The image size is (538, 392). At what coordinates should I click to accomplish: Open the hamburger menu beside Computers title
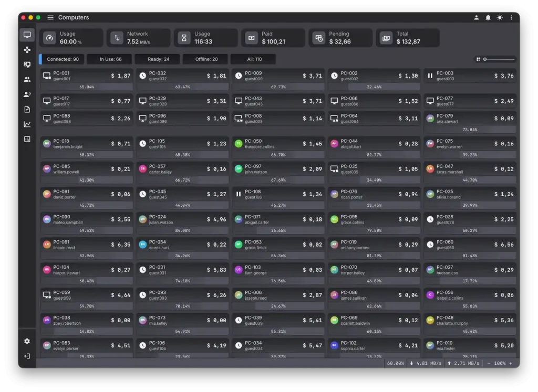(50, 17)
